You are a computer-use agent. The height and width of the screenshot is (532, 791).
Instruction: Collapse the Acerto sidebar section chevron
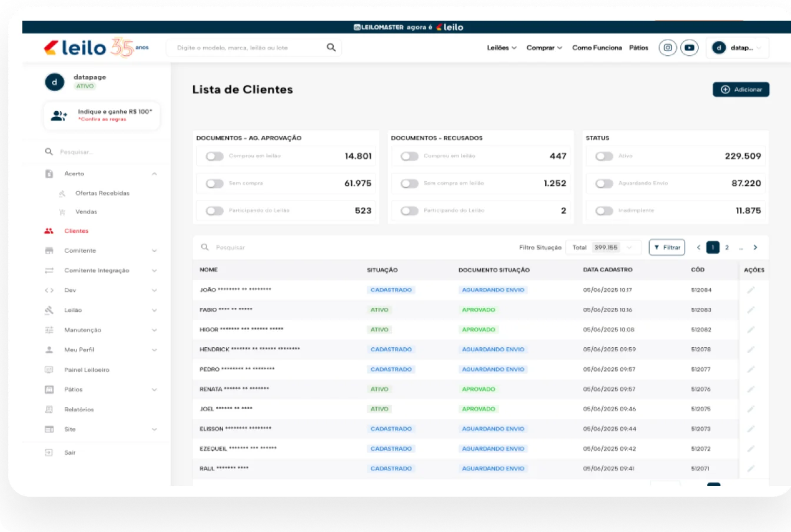154,174
